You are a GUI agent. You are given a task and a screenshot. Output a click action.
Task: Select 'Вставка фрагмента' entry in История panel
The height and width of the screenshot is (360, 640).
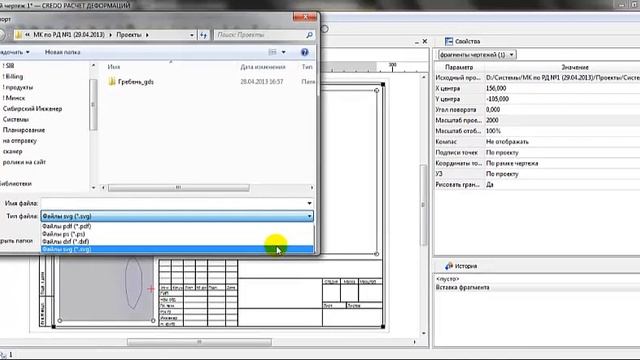coord(462,287)
